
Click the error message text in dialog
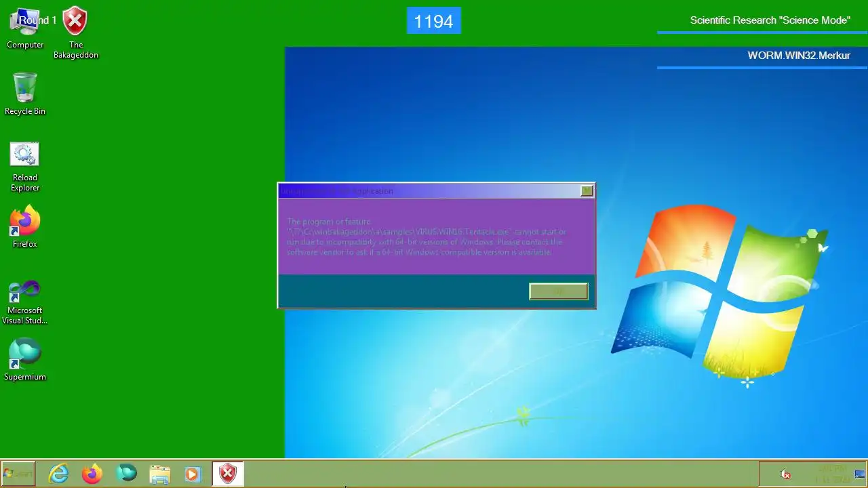coord(426,237)
